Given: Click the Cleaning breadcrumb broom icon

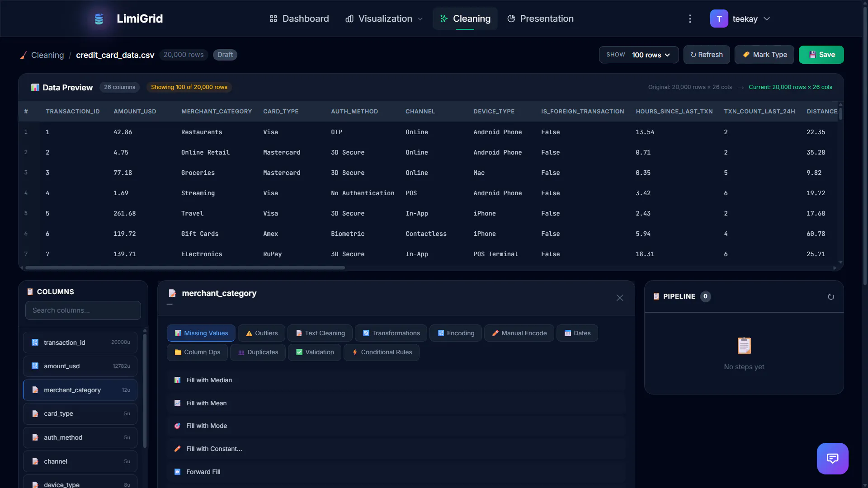Looking at the screenshot, I should click(x=23, y=55).
